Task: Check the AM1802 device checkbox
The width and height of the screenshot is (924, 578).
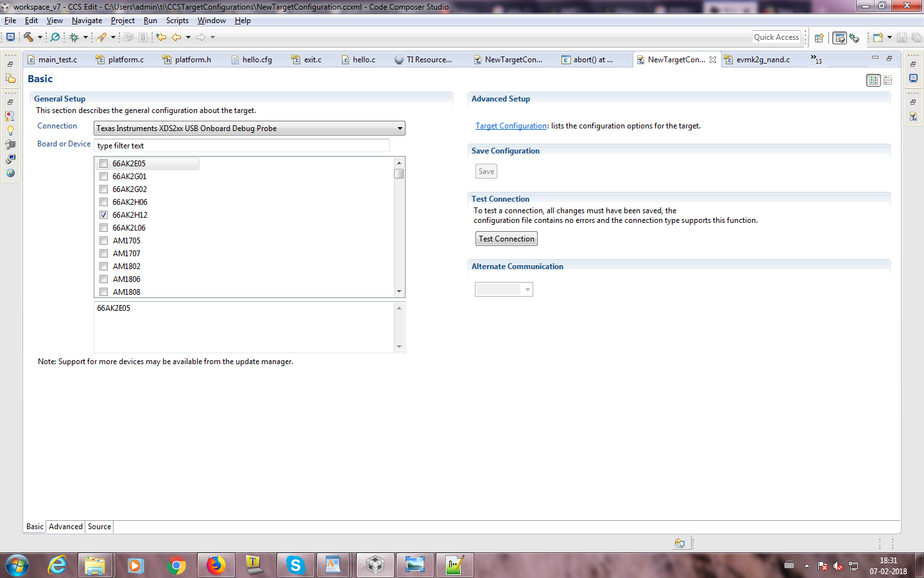Action: [104, 267]
